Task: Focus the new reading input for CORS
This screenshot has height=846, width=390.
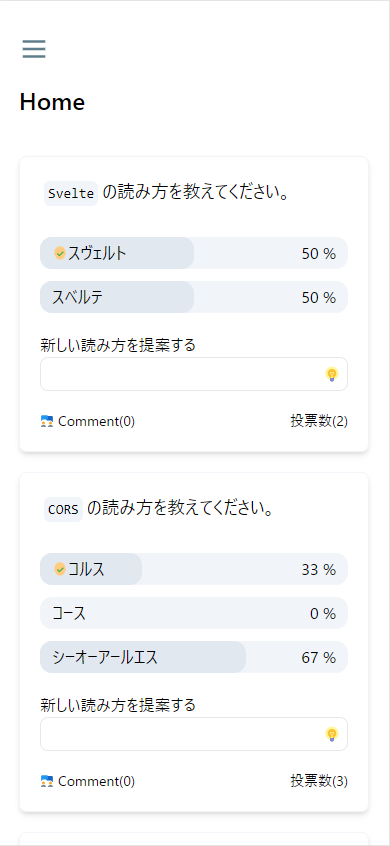Action: pyautogui.click(x=194, y=734)
